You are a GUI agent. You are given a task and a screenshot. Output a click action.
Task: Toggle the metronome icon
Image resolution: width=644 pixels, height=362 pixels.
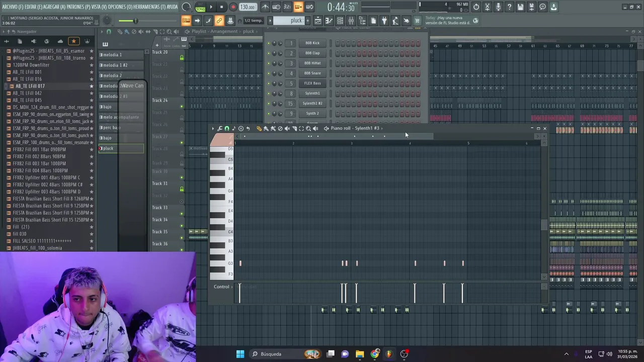coord(265,7)
